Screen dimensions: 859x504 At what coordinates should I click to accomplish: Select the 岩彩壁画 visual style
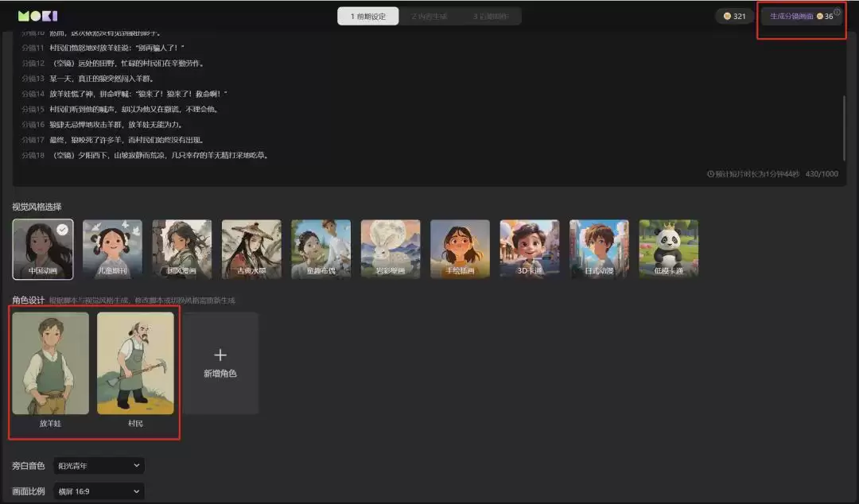[390, 247]
